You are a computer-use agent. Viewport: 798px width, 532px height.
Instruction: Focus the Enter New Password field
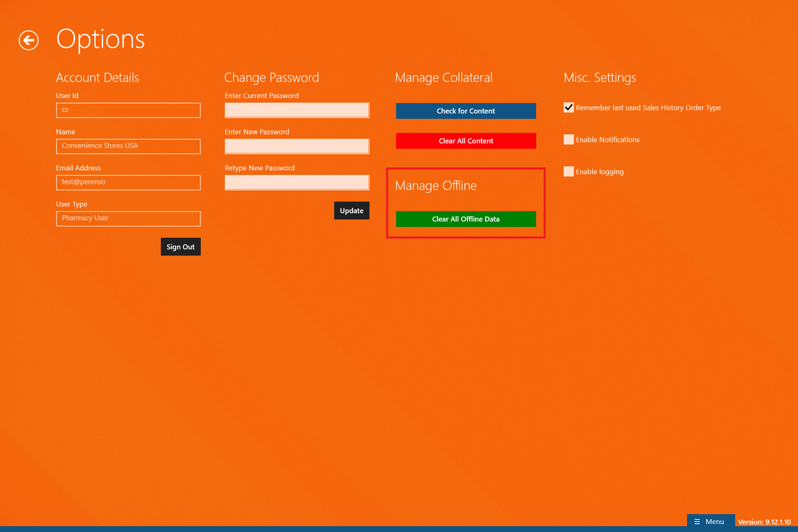pyautogui.click(x=297, y=146)
